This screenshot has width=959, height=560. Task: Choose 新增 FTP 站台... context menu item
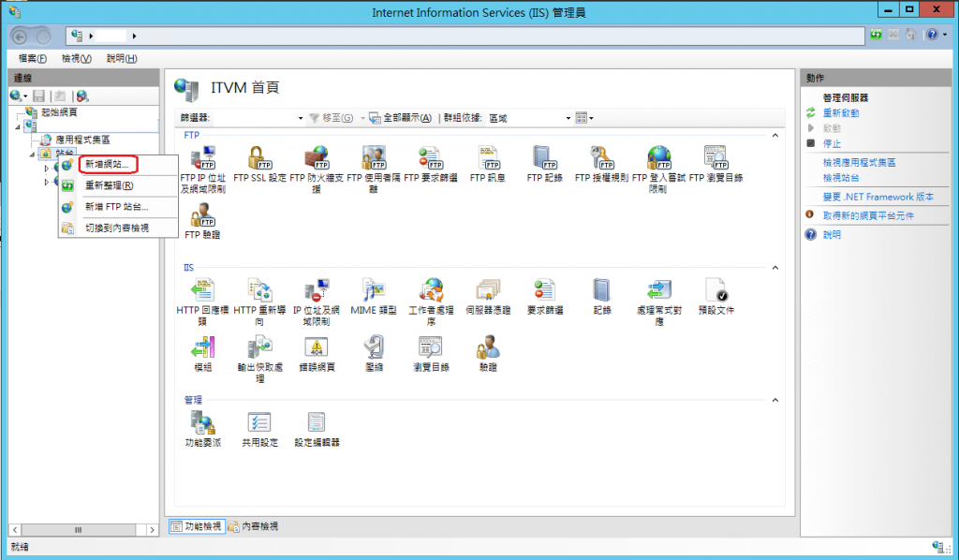click(x=117, y=207)
